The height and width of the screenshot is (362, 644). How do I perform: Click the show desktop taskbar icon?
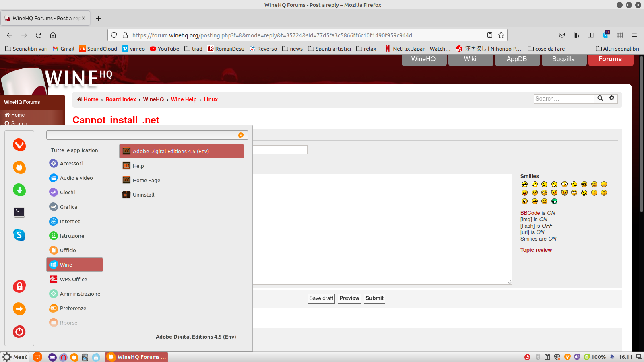point(37,357)
